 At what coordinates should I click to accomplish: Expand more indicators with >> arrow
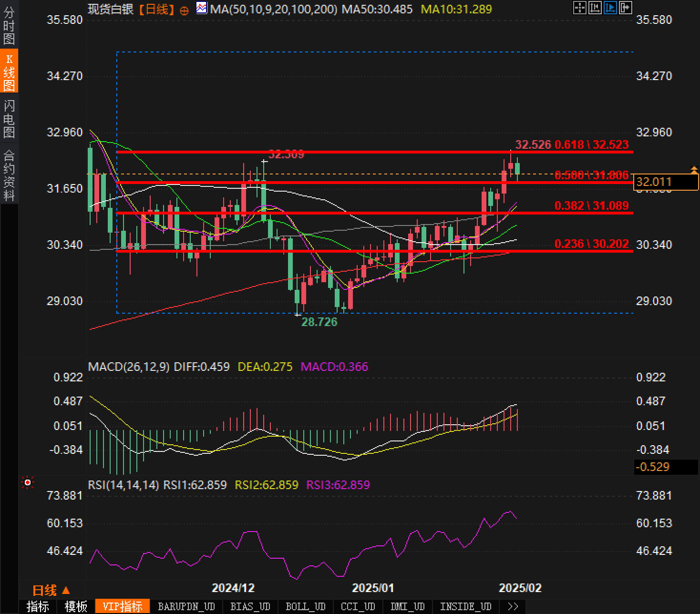click(513, 606)
